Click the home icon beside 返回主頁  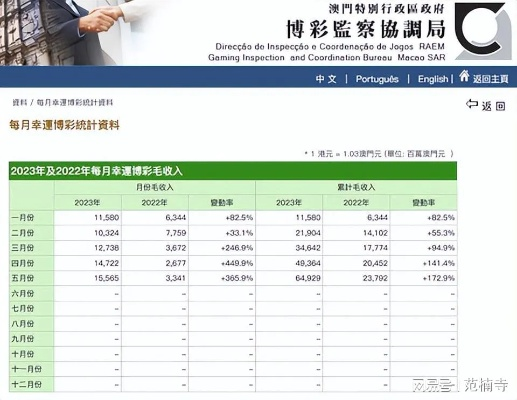click(x=464, y=76)
